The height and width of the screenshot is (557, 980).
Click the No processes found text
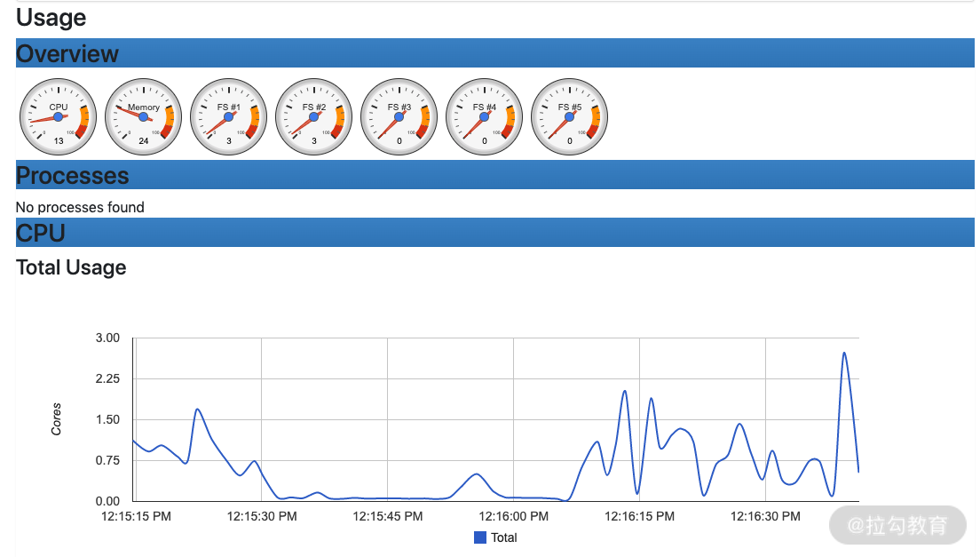click(x=80, y=207)
